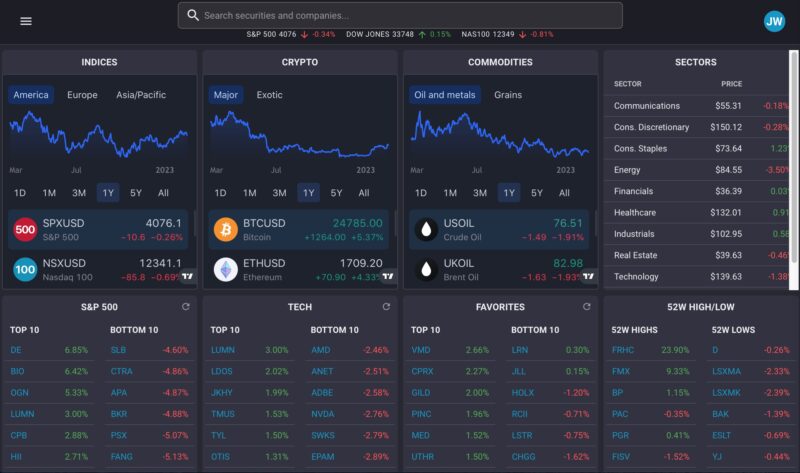Open the Communications sector row
Viewport: 800px width, 473px height.
coord(696,106)
